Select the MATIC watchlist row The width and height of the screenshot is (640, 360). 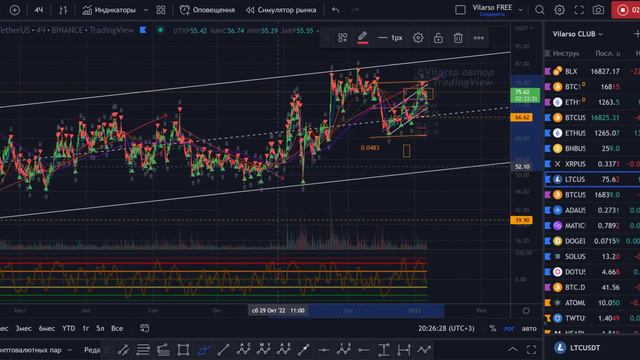593,225
